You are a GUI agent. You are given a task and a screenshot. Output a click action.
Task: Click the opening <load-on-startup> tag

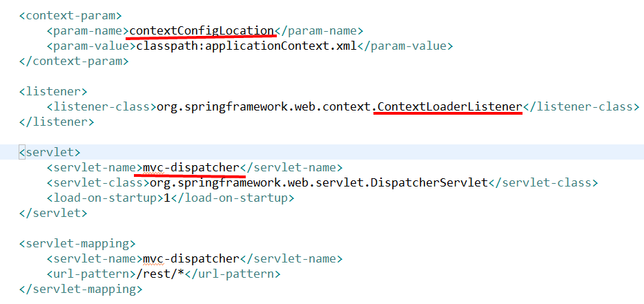[x=105, y=198]
